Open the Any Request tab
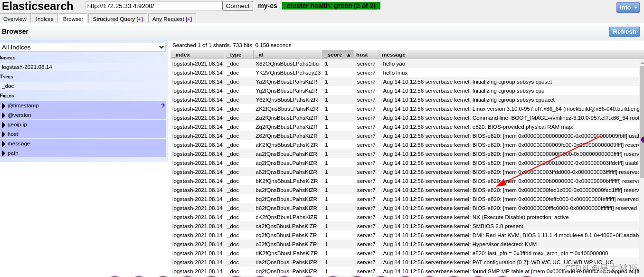The height and width of the screenshot is (277, 644). 172,19
